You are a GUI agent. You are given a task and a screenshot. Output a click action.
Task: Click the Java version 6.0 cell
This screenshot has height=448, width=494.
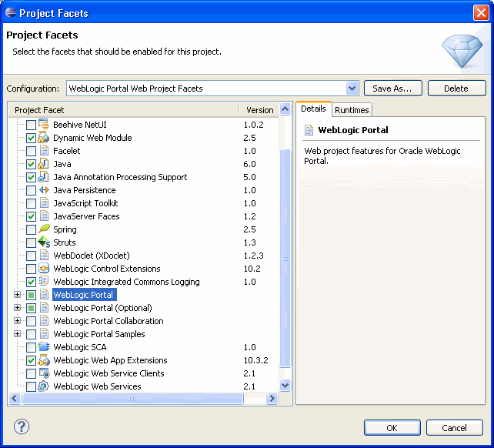249,164
